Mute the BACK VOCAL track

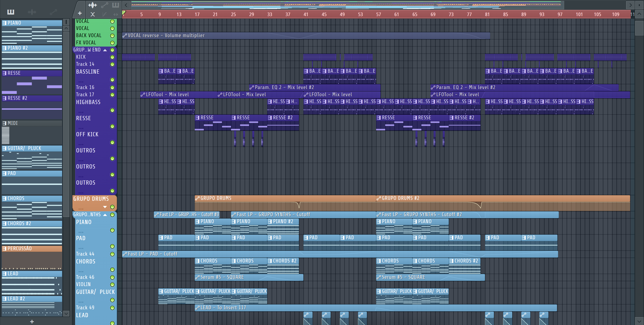coord(112,36)
